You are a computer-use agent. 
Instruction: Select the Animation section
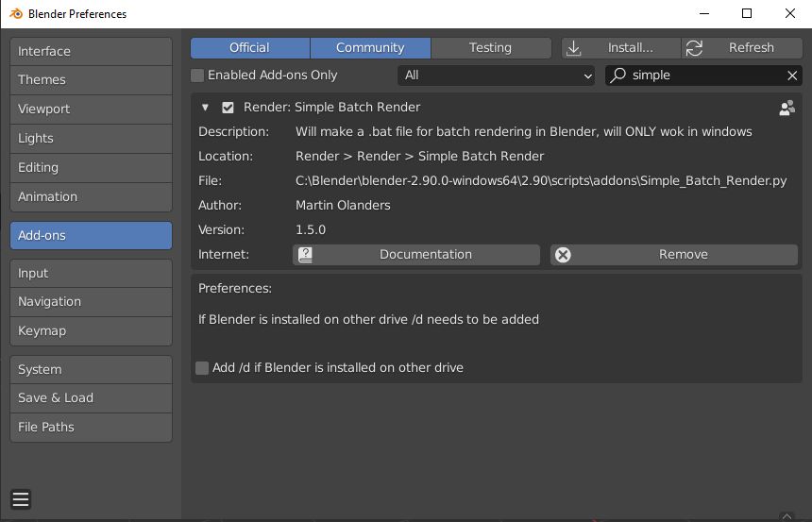[x=92, y=196]
